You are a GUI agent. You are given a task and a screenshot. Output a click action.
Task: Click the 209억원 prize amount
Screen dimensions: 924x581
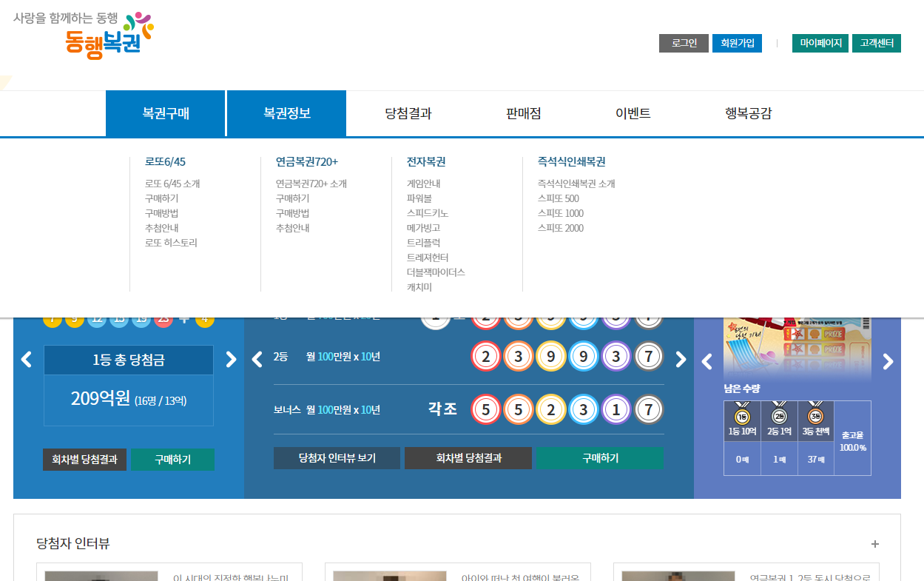(100, 399)
